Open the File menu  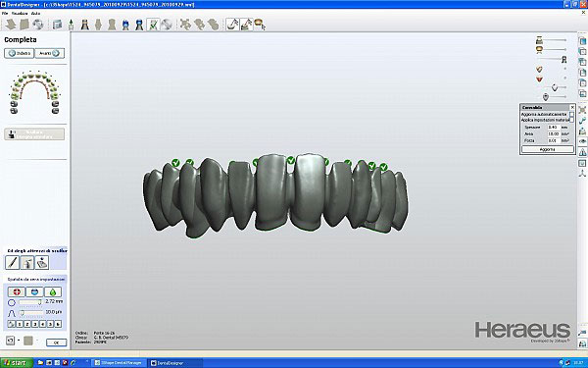(x=5, y=13)
